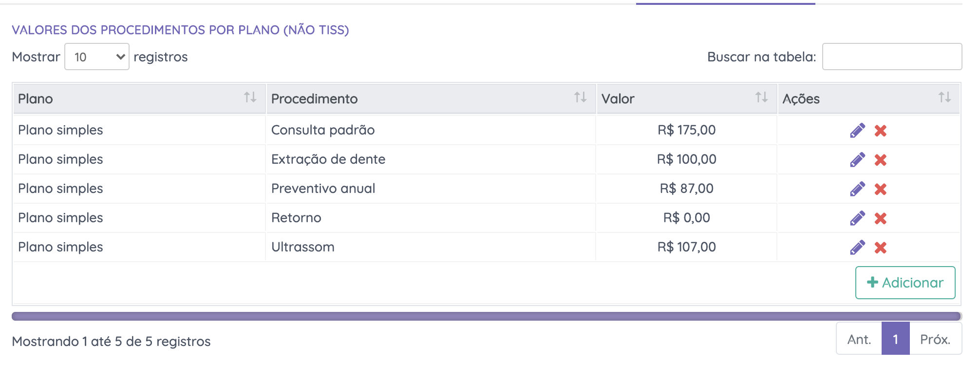Screen dimensions: 980x385
Task: Click the Adicionar button
Action: pos(905,283)
